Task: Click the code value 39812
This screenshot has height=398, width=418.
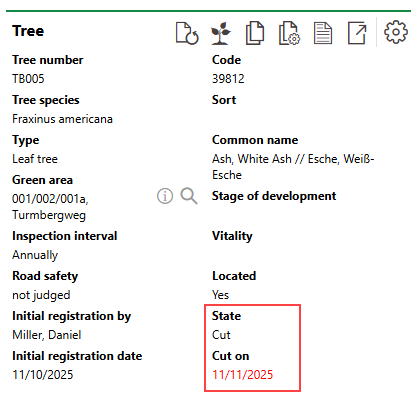Action: point(228,79)
